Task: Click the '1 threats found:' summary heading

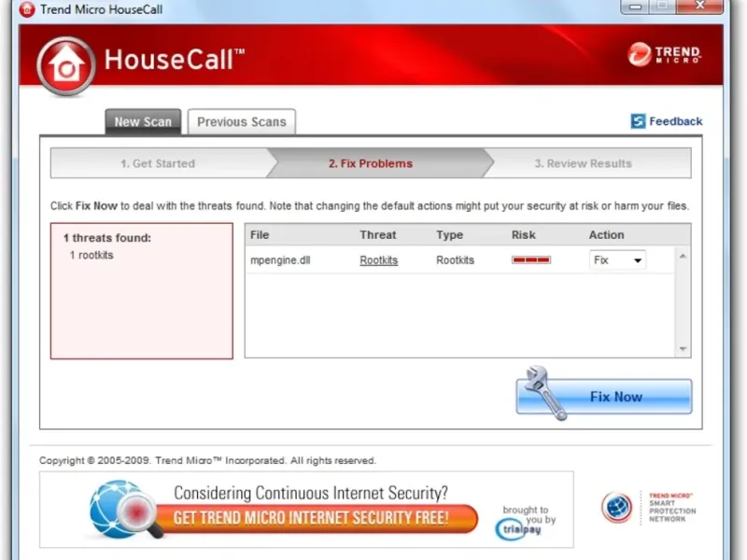Action: tap(107, 238)
